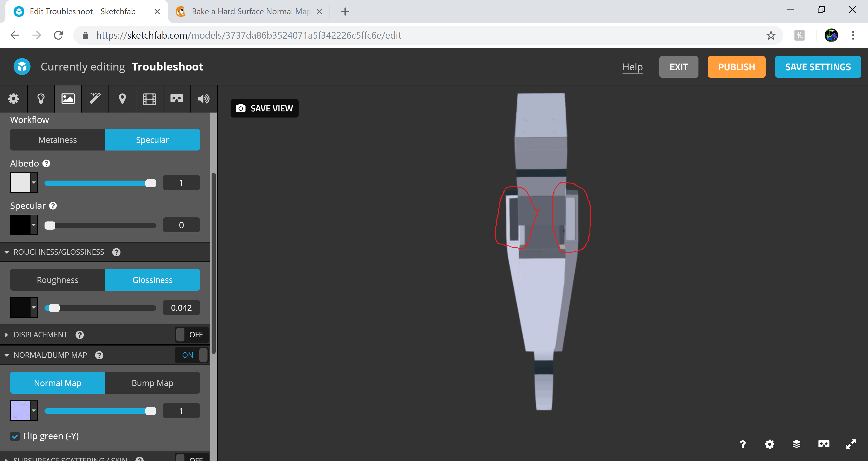868x461 pixels.
Task: Click the Save View button
Action: (264, 108)
